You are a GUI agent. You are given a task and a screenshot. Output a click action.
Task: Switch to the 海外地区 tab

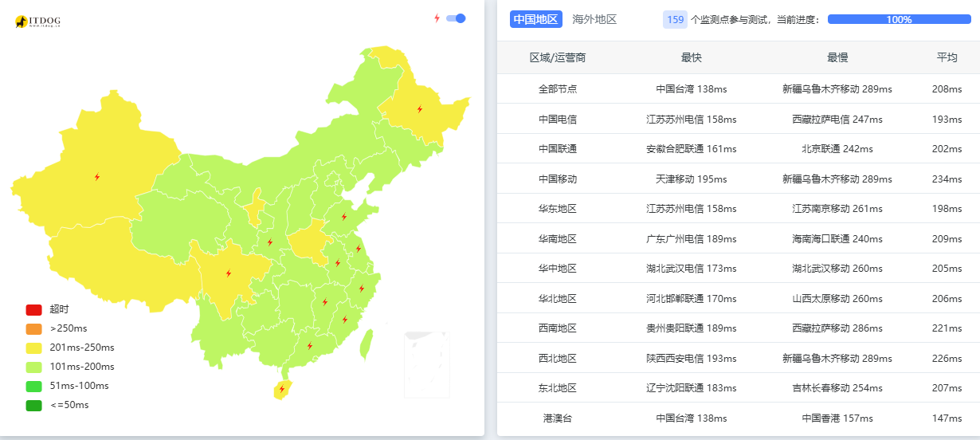[594, 19]
